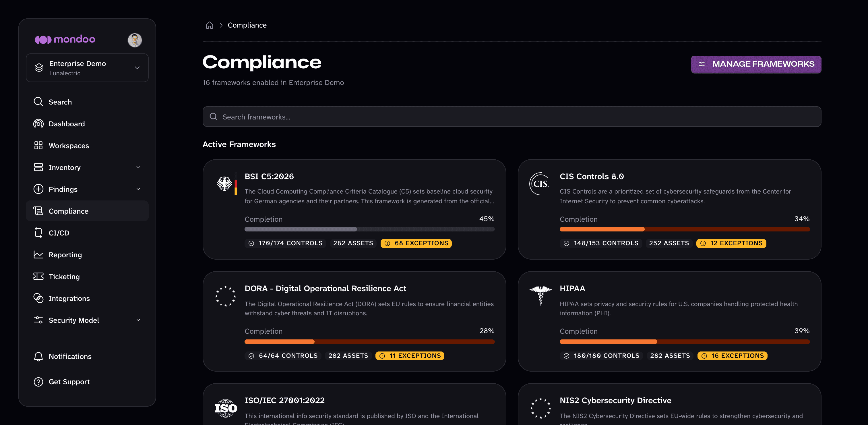
Task: Open the Enterprise Demo space dropdown
Action: click(87, 68)
